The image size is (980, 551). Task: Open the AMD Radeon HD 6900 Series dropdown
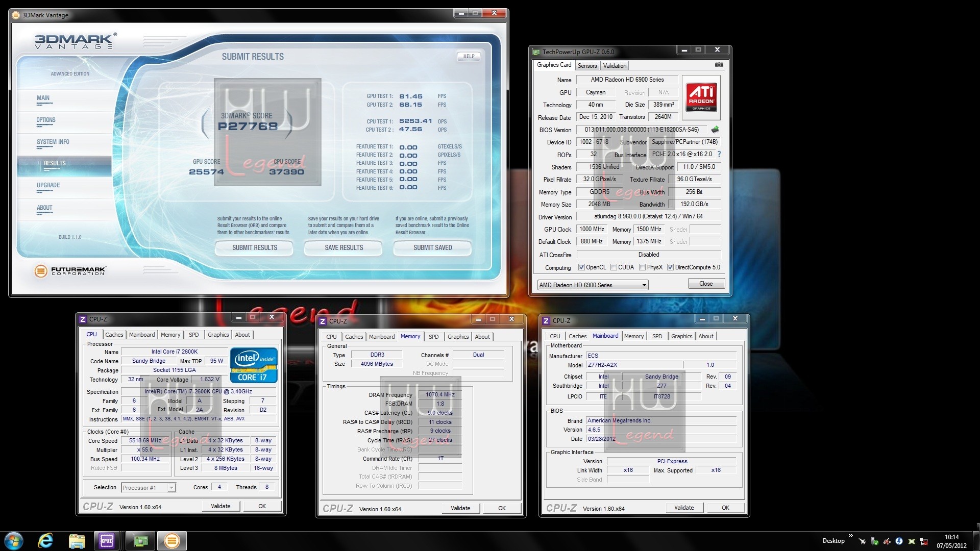(593, 285)
